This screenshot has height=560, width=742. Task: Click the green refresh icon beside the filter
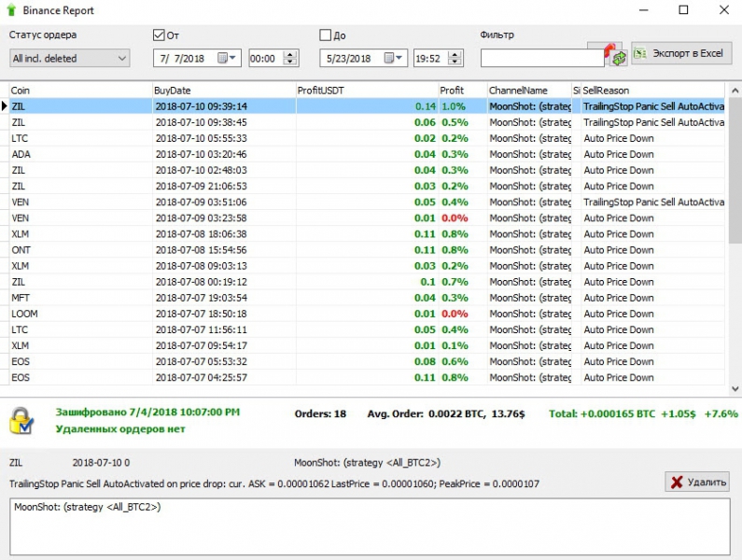click(x=619, y=58)
